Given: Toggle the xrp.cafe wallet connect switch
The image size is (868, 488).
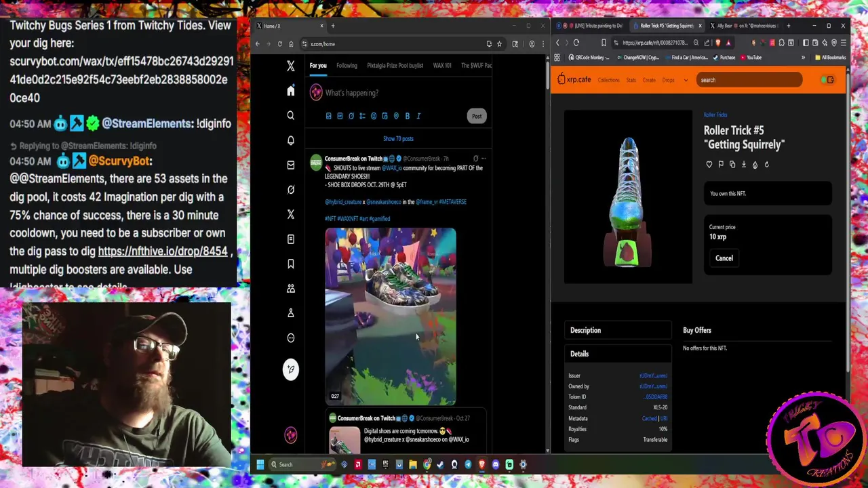Looking at the screenshot, I should [827, 80].
